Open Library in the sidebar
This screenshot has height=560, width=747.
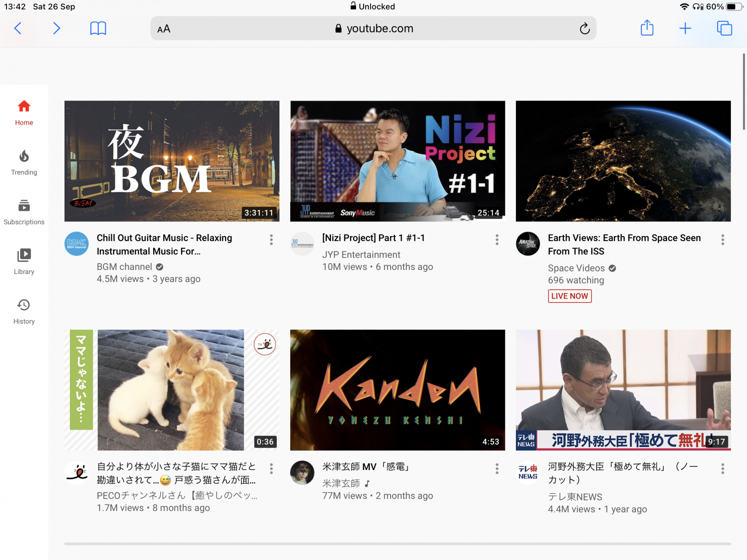24,262
